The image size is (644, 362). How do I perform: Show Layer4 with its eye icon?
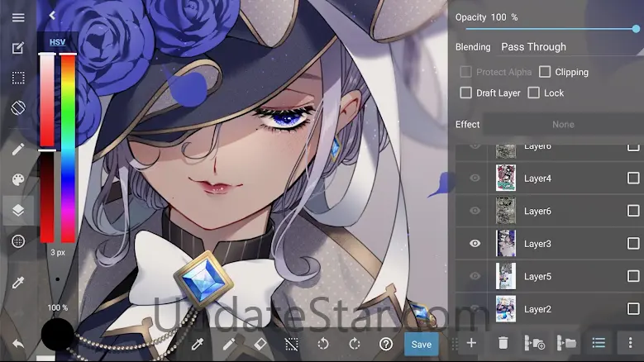(x=475, y=179)
